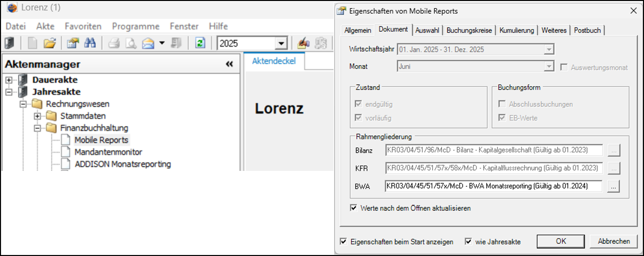Switch to the Buchungskreise tab
The width and height of the screenshot is (644, 256).
pyautogui.click(x=469, y=30)
